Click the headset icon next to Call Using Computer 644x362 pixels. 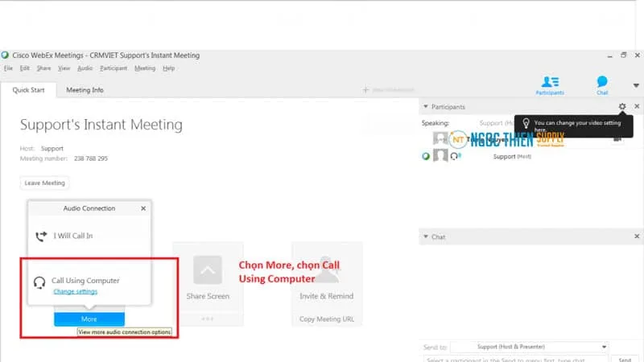(39, 282)
